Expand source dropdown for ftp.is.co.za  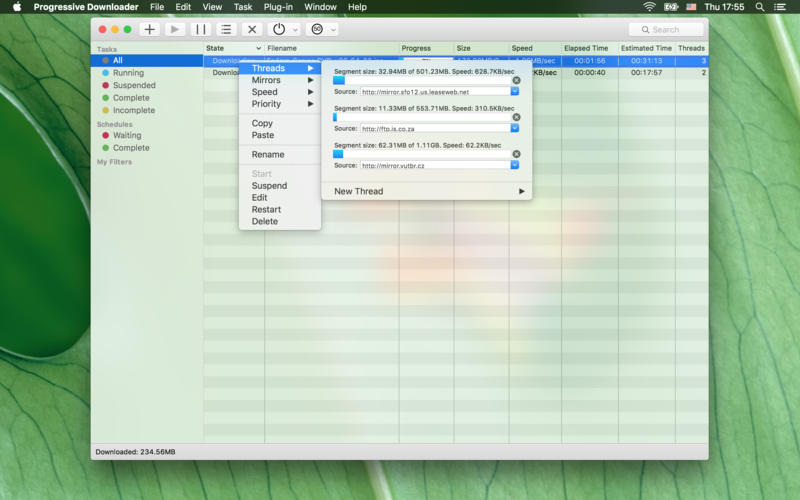(514, 128)
